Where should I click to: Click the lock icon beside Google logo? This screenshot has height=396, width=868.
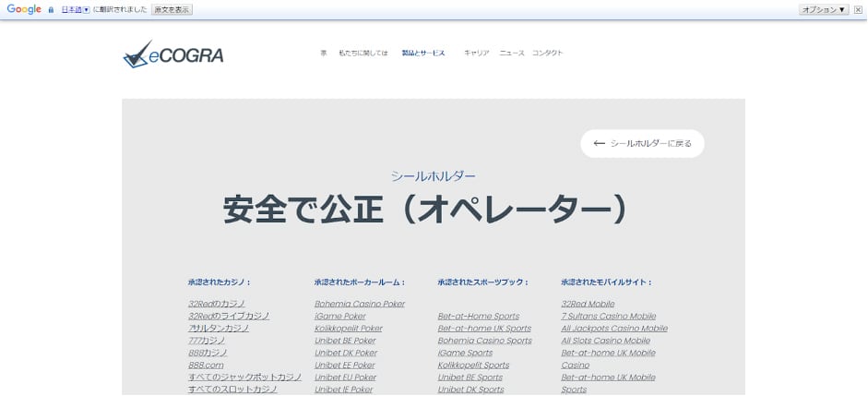coord(51,10)
